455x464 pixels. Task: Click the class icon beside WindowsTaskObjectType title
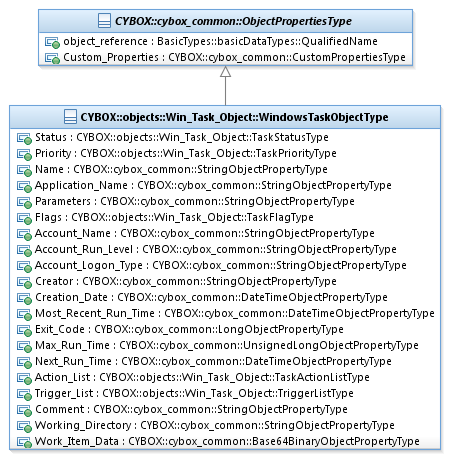tap(70, 117)
